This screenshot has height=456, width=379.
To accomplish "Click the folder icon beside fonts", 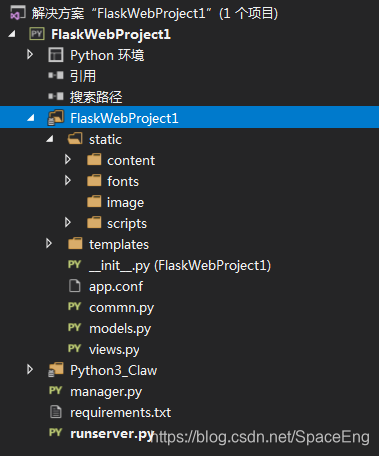I will click(x=94, y=180).
